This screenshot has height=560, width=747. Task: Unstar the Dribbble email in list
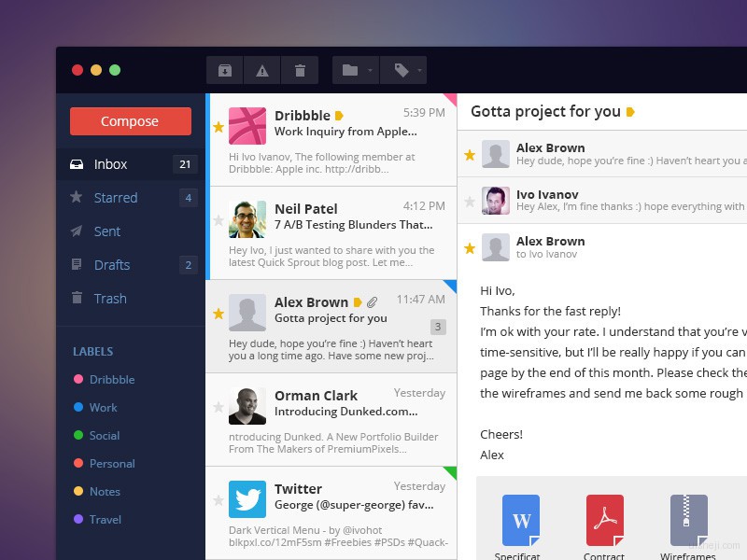point(218,127)
